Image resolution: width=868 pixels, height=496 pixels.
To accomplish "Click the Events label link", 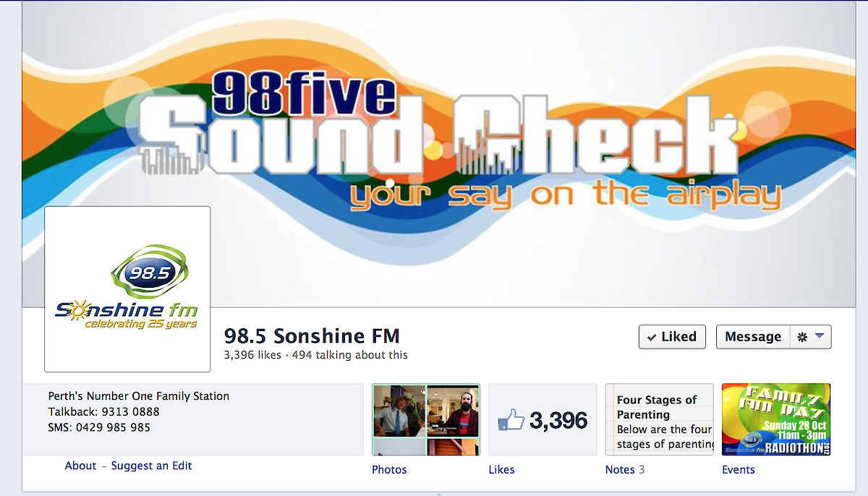I will (x=739, y=470).
